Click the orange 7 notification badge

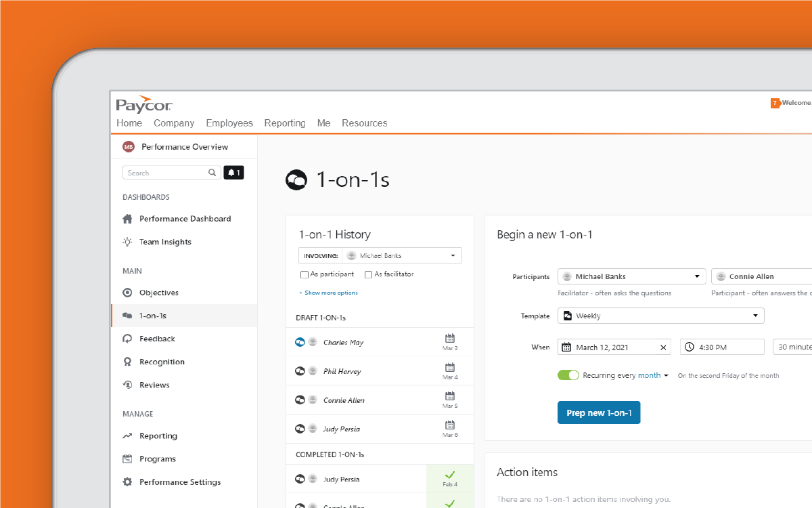(775, 103)
